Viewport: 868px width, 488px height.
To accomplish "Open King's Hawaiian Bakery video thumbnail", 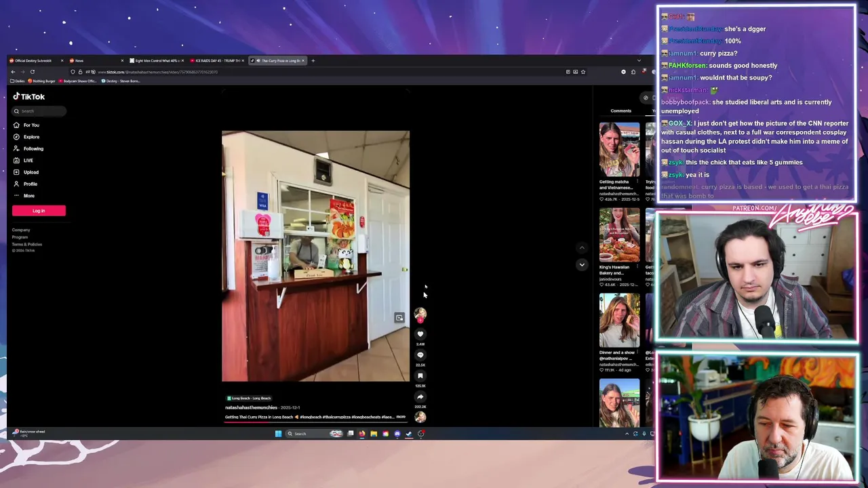I will click(x=619, y=235).
